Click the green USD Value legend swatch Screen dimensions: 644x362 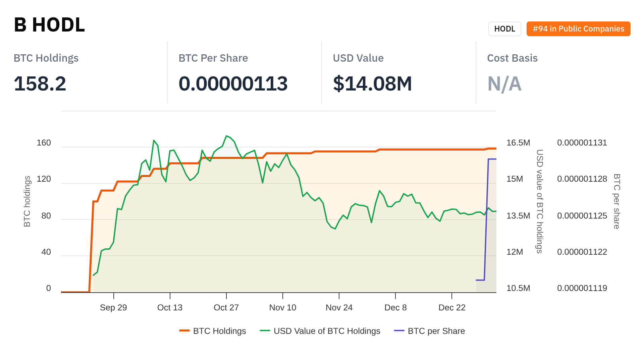tap(265, 331)
